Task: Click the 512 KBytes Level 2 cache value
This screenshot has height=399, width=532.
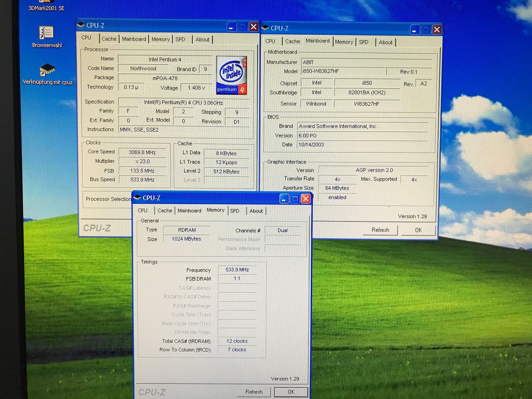Action: (226, 172)
